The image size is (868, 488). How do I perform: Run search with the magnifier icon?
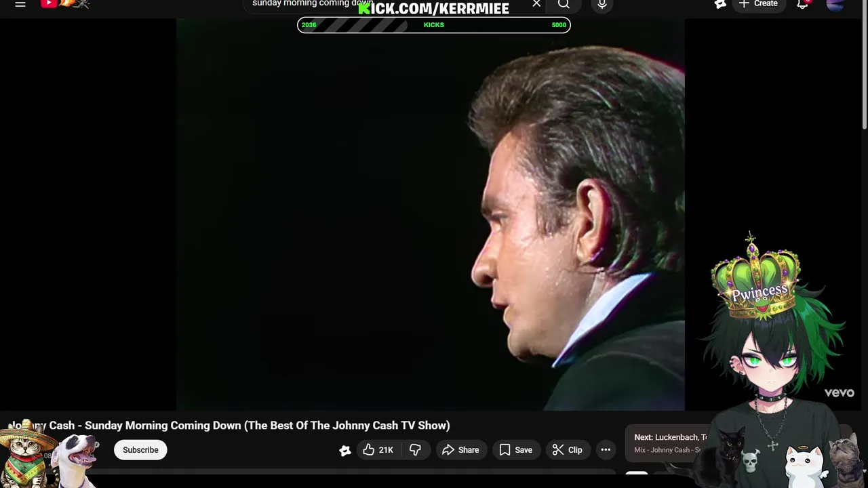tap(564, 5)
